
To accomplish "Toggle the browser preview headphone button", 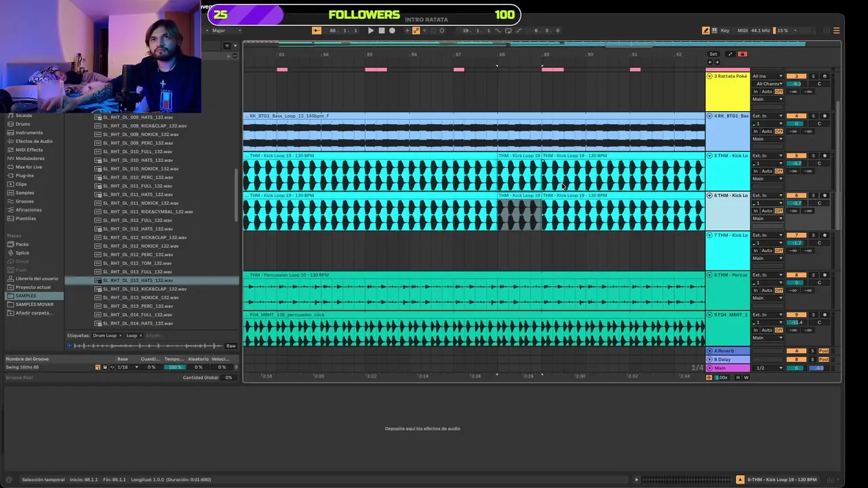I will point(69,346).
